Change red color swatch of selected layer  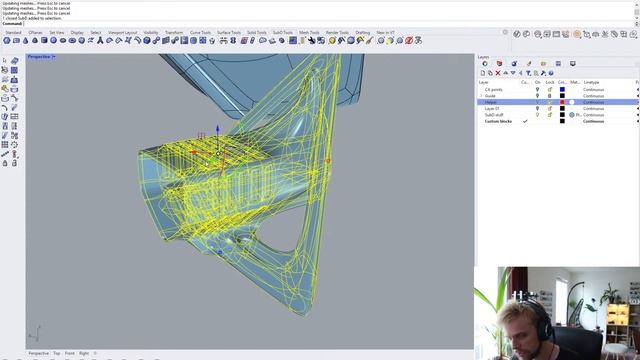coord(562,102)
